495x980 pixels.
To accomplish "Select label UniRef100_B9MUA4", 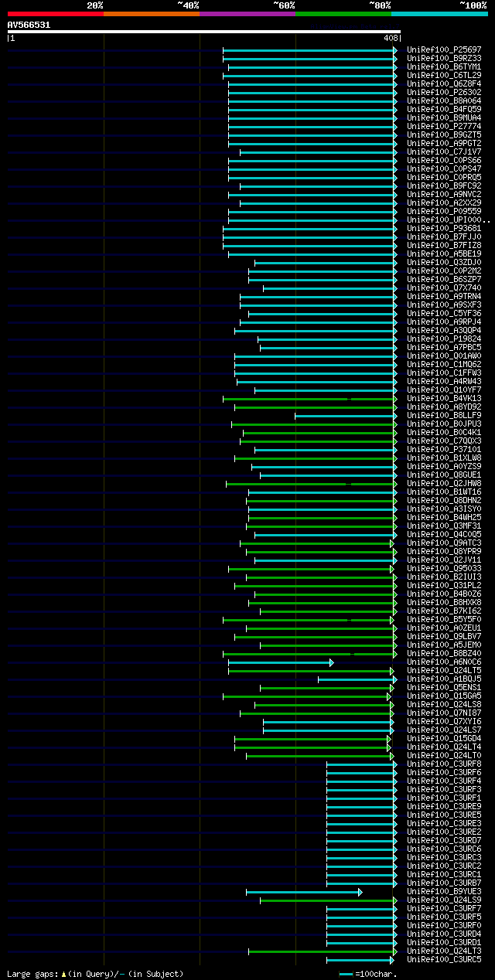I will (444, 117).
